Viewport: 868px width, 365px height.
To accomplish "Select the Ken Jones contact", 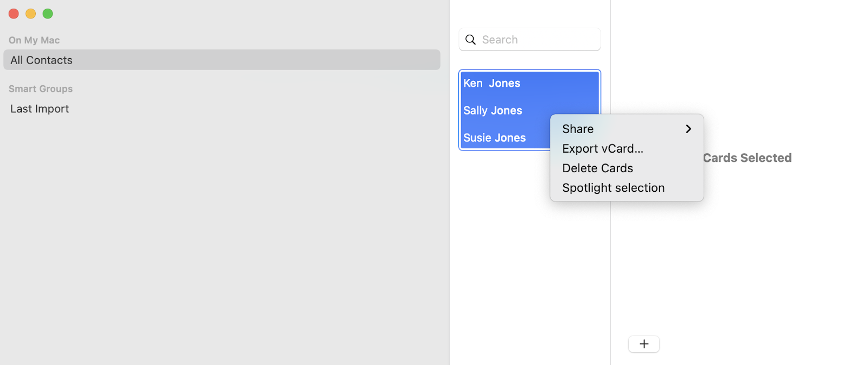I will 529,83.
